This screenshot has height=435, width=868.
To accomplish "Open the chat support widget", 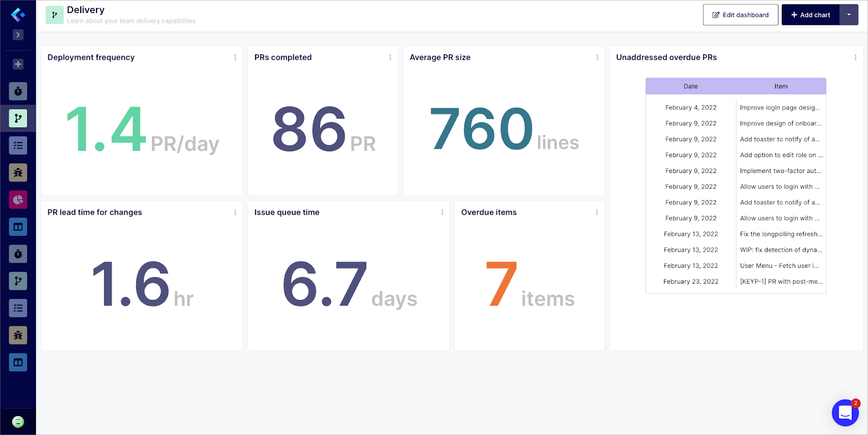I will 845,413.
